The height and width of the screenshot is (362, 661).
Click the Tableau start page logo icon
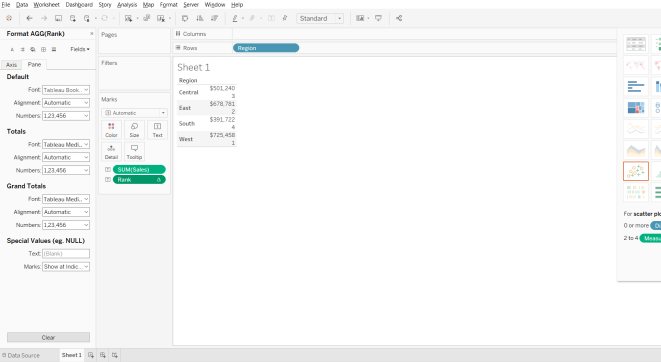coord(9,18)
